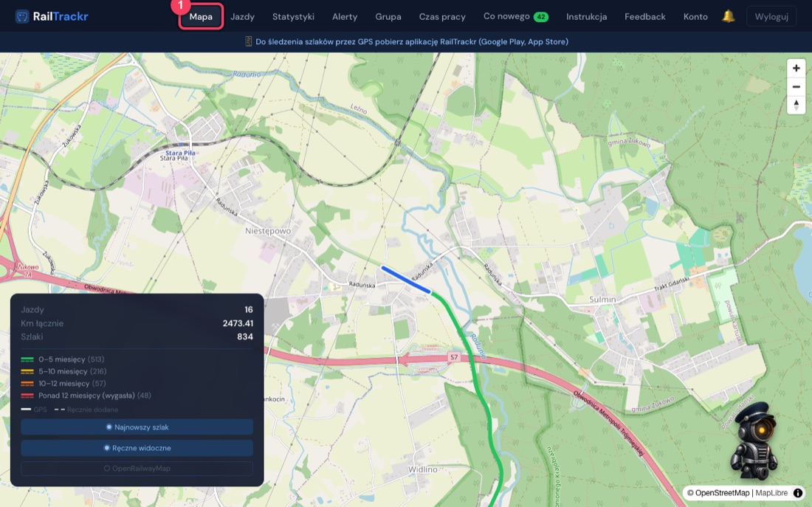Open Instrukcja page

pos(586,16)
